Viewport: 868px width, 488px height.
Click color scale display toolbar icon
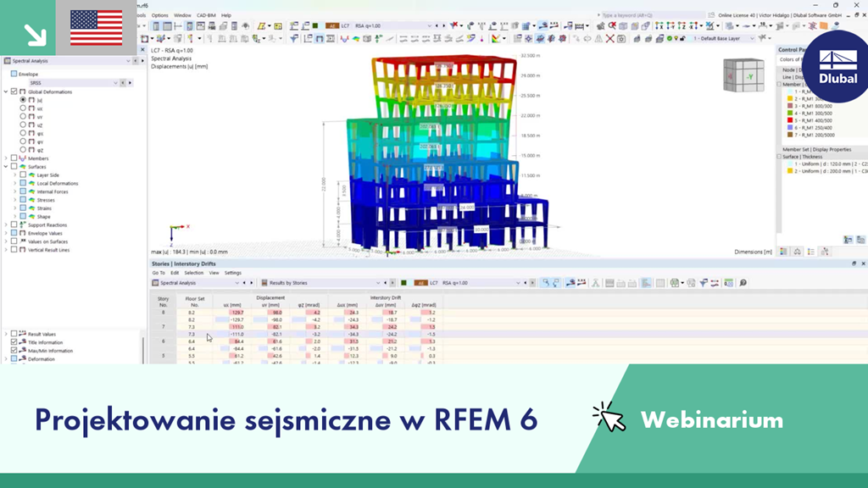click(x=495, y=39)
